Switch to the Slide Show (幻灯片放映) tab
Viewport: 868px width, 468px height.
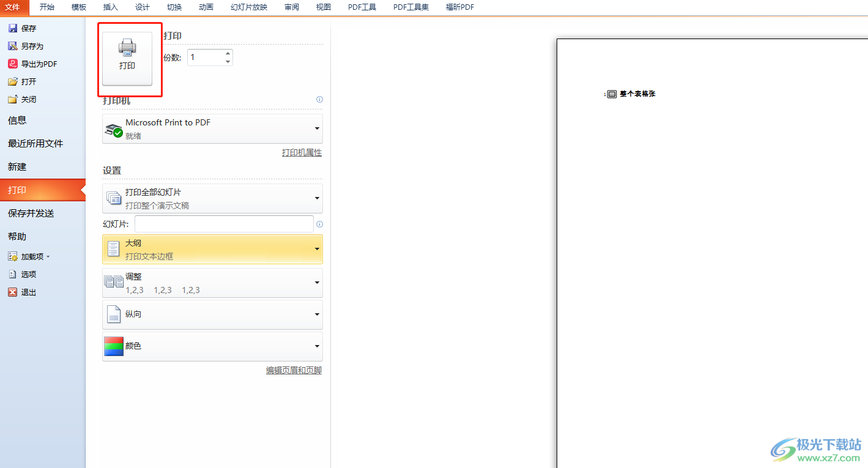[x=249, y=7]
